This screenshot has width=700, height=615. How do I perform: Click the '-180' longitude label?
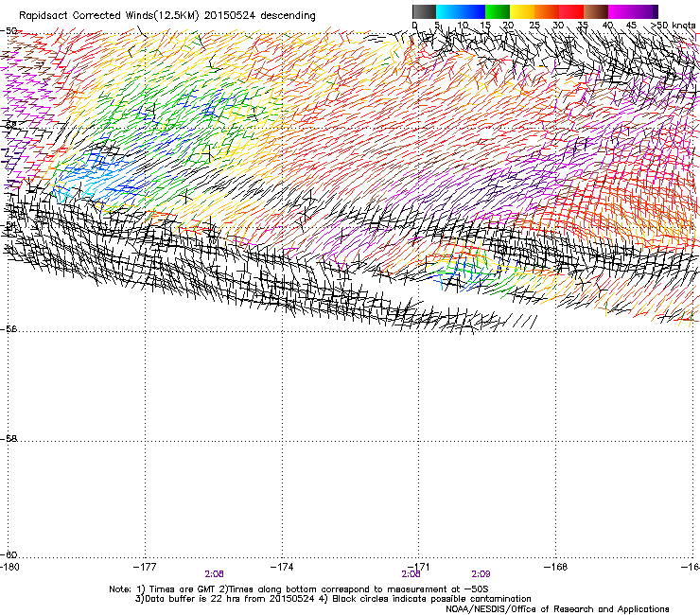coord(9,567)
